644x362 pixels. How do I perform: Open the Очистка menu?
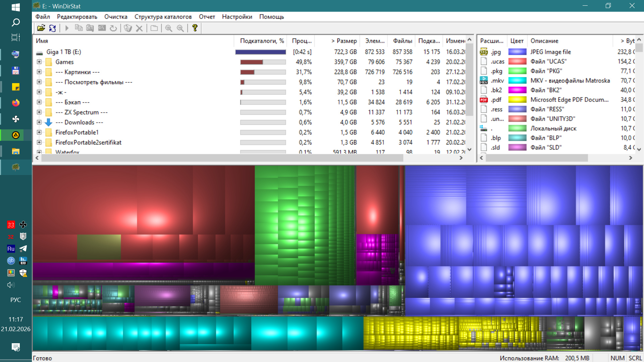[x=116, y=17]
